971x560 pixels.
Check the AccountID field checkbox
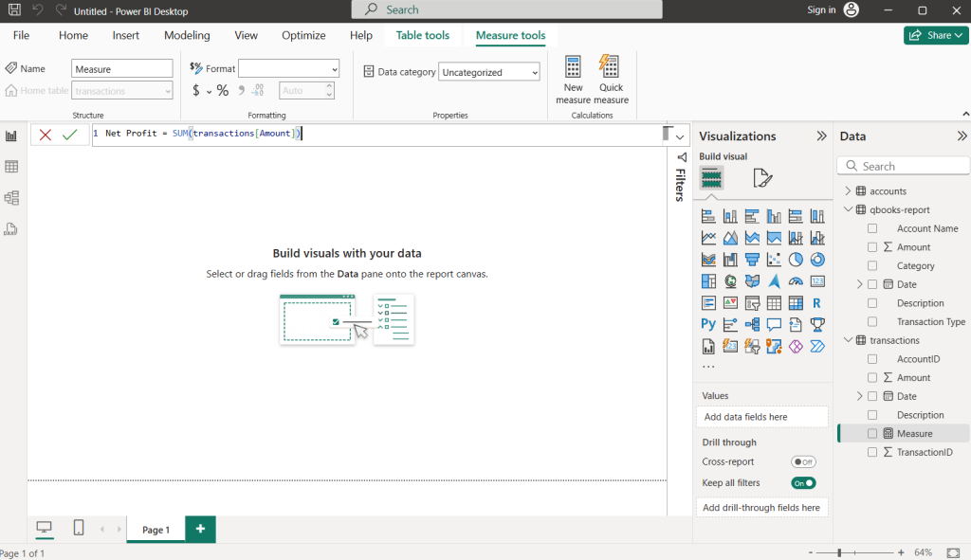tap(872, 359)
